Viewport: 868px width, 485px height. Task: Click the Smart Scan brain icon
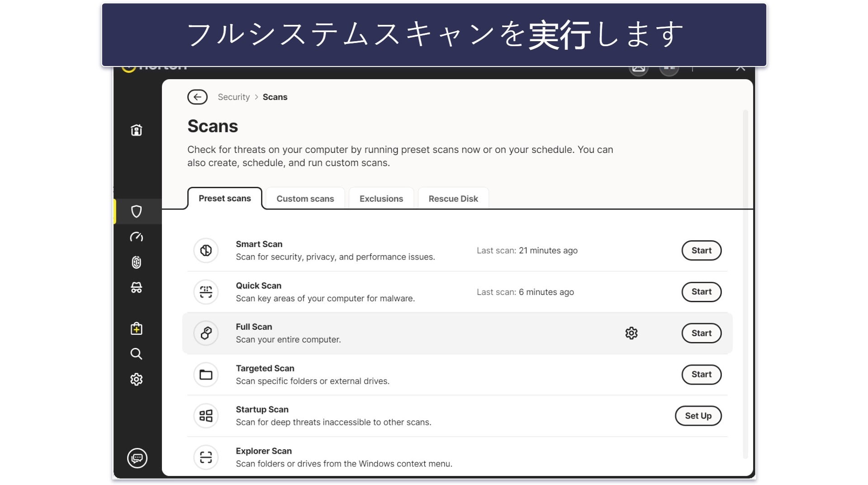click(206, 250)
